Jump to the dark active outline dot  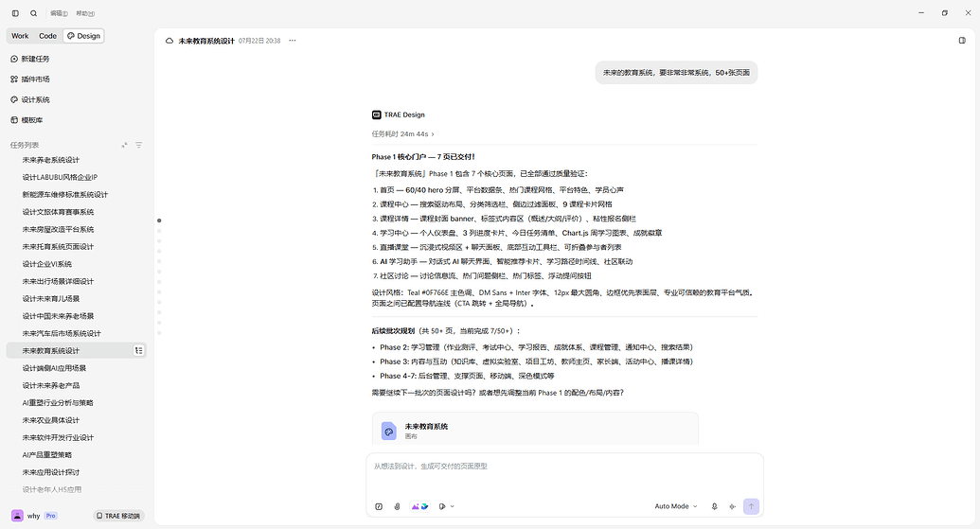(x=159, y=220)
